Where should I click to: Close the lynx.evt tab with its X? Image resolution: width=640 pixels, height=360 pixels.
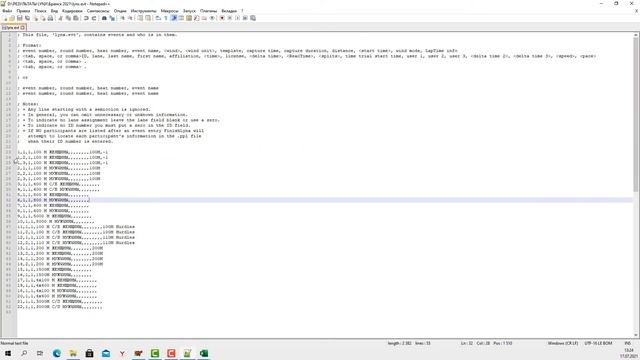(23, 28)
